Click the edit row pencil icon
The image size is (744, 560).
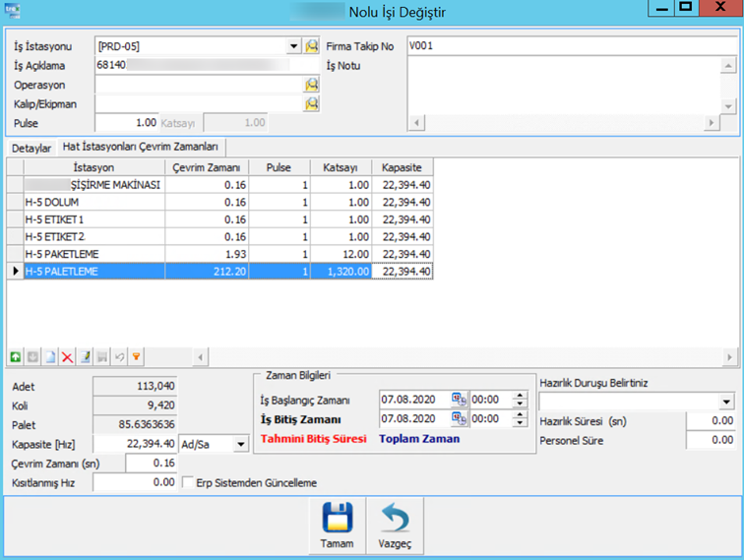coord(85,356)
